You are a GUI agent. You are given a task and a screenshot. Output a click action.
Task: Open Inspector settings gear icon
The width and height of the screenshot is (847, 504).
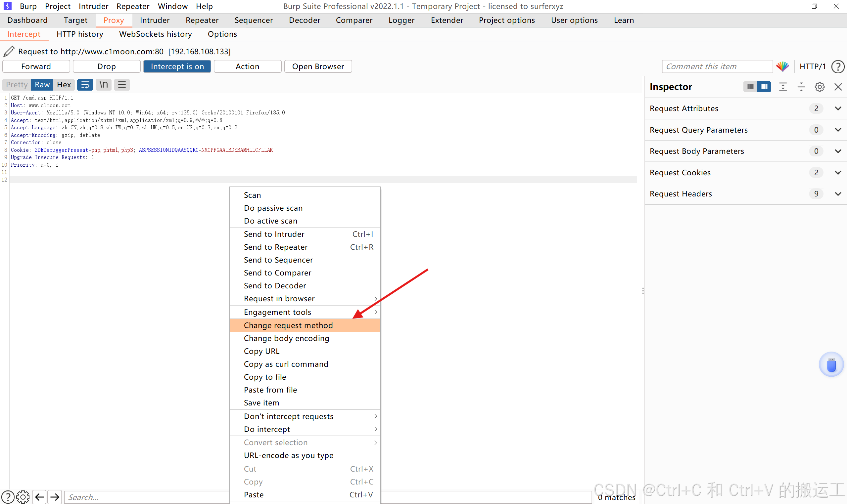[820, 87]
